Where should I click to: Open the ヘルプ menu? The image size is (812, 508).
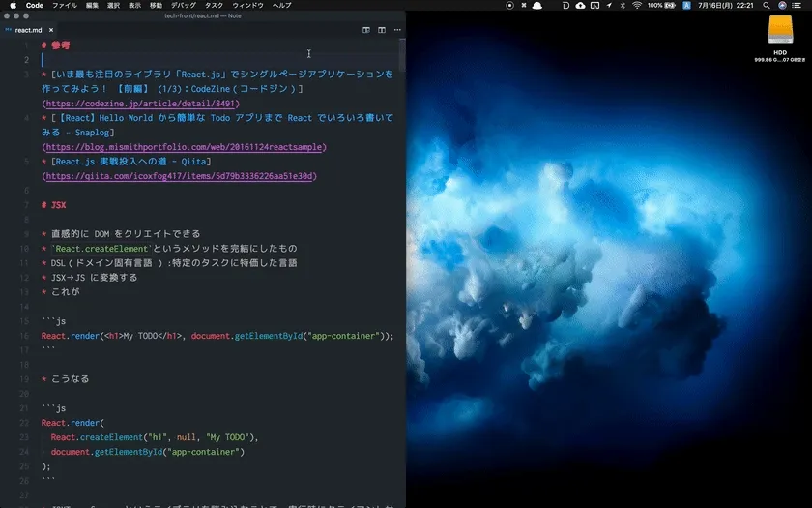click(x=281, y=5)
